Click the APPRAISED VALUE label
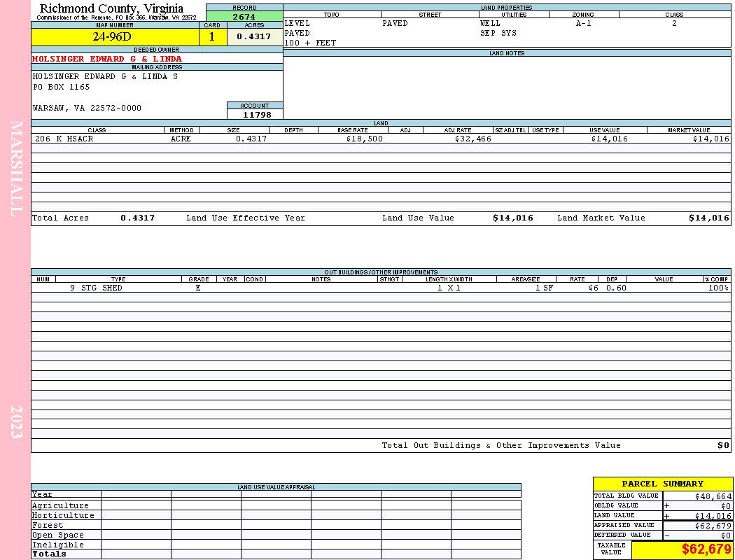735x560 pixels. 624,525
